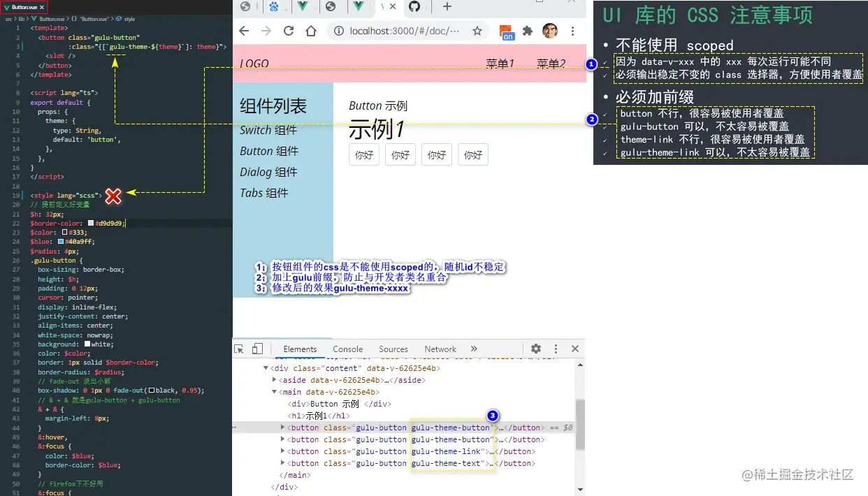Open the Dialog 组件 sidebar link
Screen dimensions: 868x496
click(268, 172)
